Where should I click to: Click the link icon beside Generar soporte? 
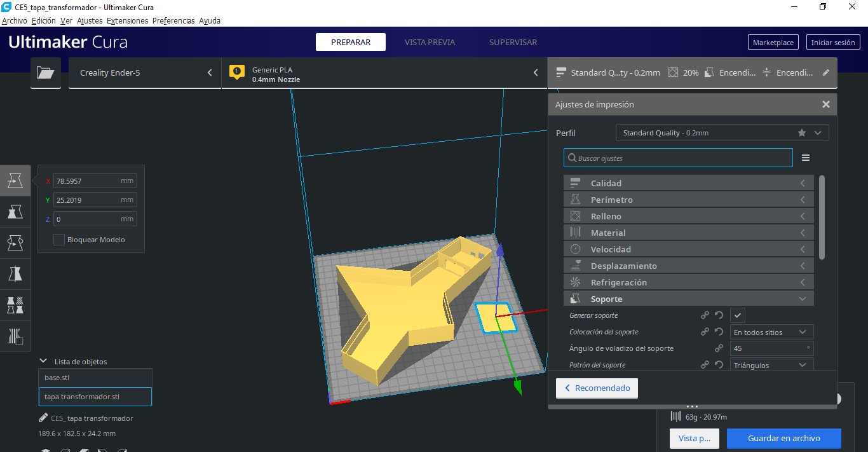[705, 315]
